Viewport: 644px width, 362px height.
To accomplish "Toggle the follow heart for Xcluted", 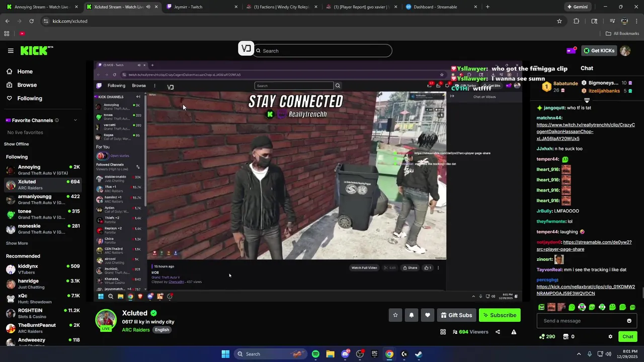I will pos(428,315).
